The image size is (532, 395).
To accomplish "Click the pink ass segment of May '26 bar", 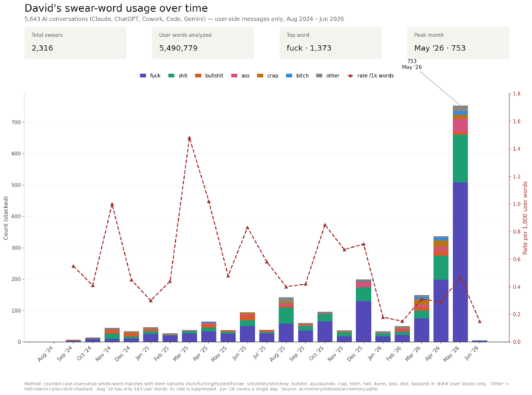I will (460, 125).
